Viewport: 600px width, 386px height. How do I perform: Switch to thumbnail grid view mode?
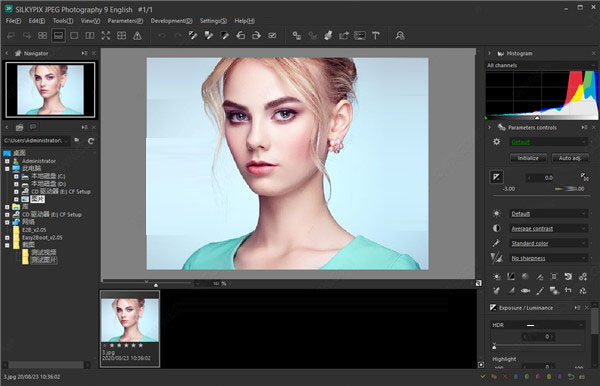pos(42,36)
